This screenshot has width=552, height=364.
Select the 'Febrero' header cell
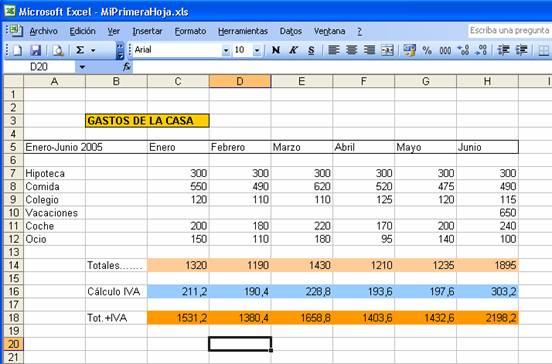point(240,147)
